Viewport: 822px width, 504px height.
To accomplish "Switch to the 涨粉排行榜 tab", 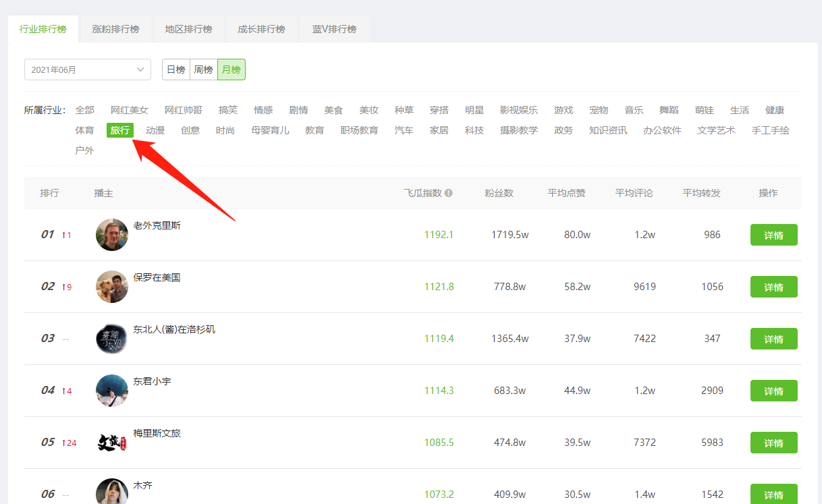I will coord(115,30).
